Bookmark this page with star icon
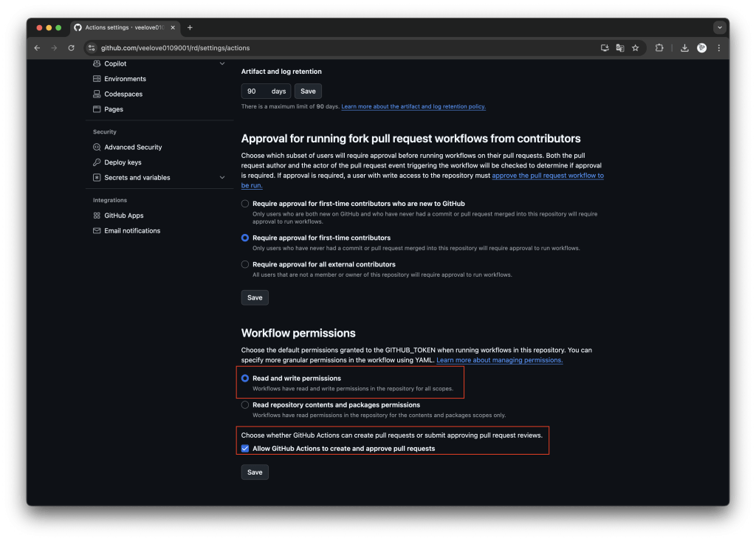This screenshot has height=541, width=756. [x=635, y=48]
